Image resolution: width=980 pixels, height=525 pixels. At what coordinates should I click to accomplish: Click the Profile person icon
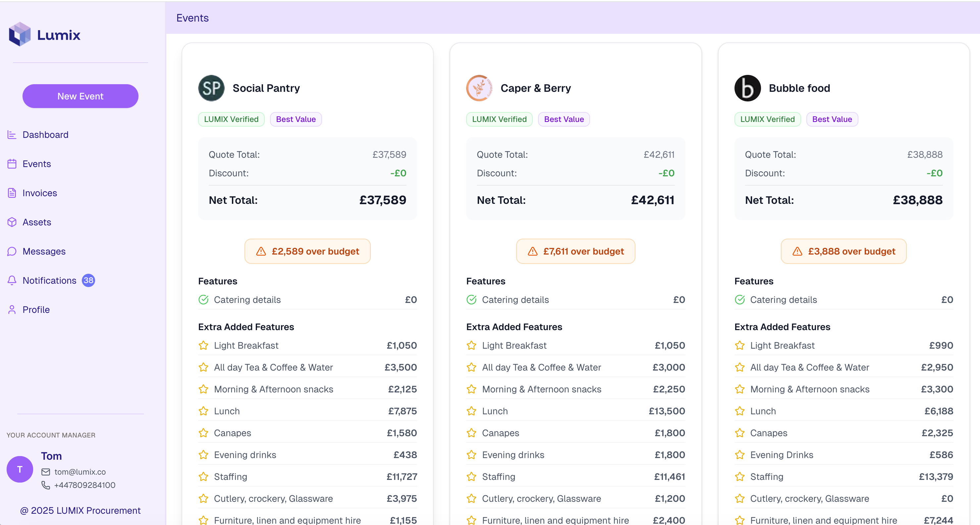pos(12,310)
